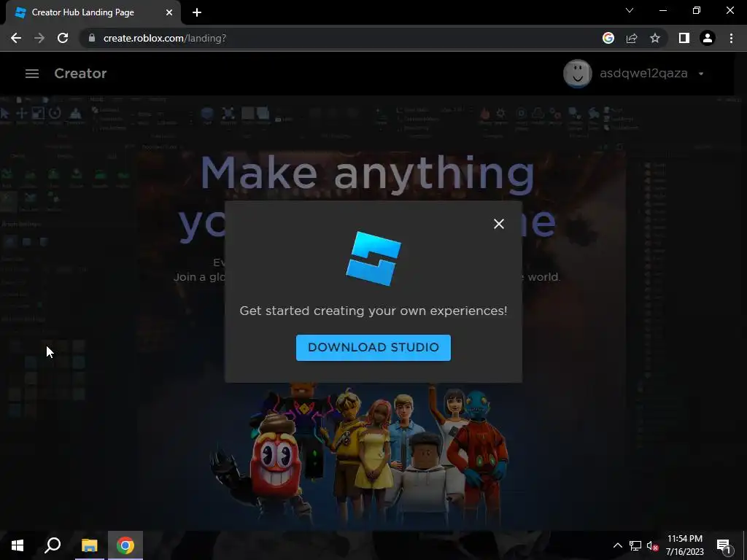Click the Roblox Studio logo in dialog
The height and width of the screenshot is (560, 747).
pos(373,259)
